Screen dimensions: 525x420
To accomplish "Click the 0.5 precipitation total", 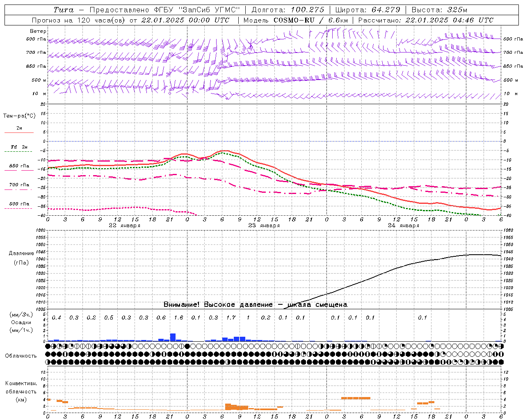I will 109,317.
